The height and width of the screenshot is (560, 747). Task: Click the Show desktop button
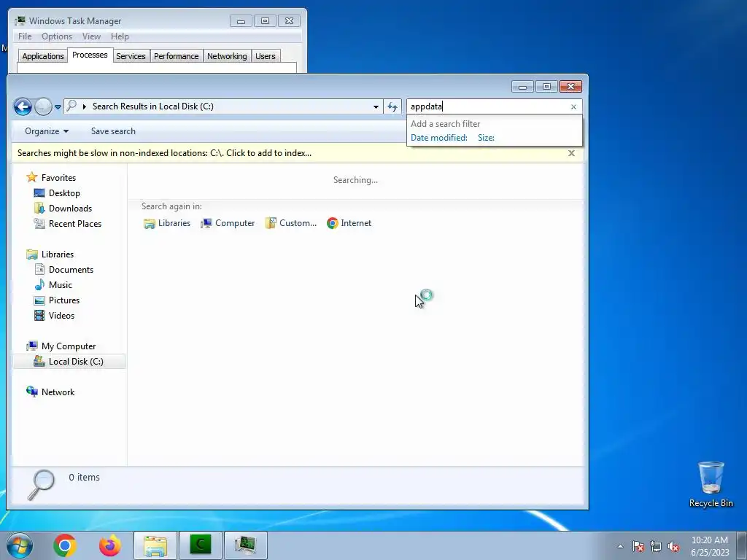click(742, 545)
